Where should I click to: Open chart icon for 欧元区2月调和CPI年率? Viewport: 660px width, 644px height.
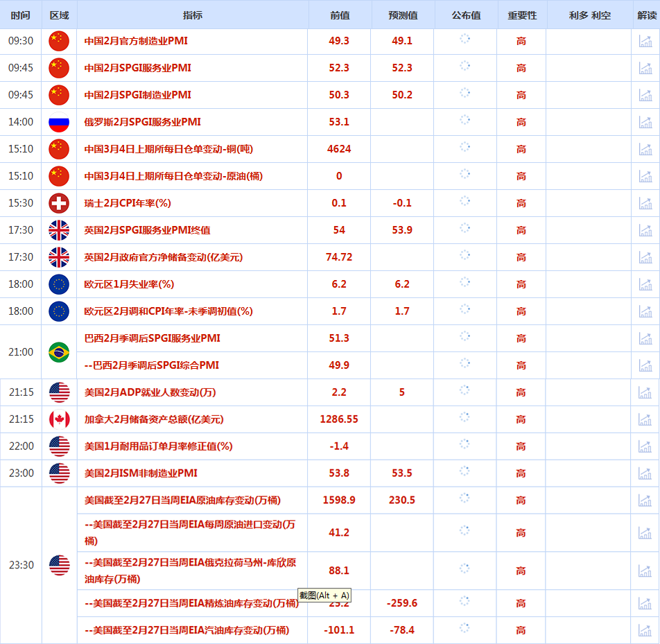[645, 311]
